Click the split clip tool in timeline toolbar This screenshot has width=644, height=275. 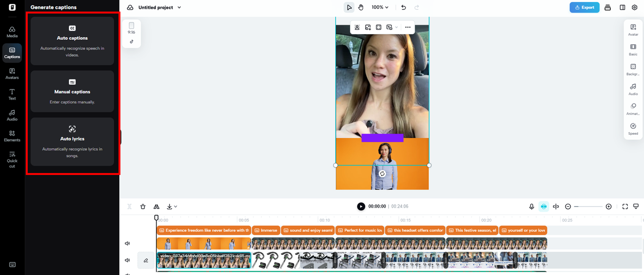pos(130,207)
